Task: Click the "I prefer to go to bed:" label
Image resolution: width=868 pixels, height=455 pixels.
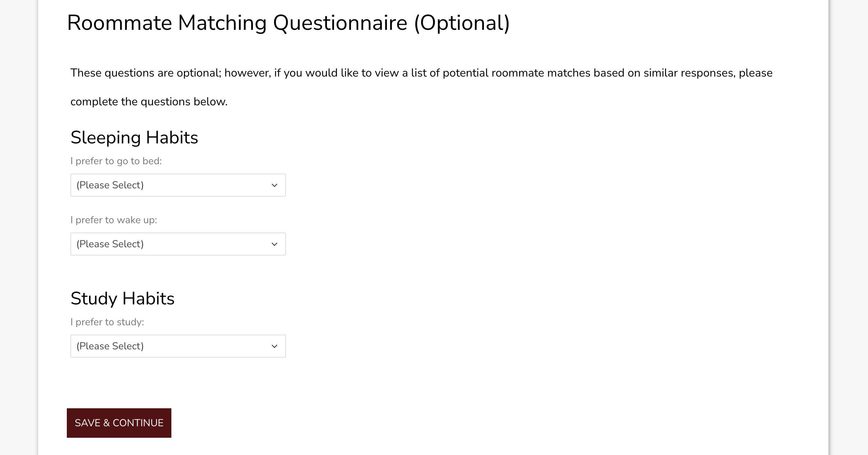Action: pyautogui.click(x=116, y=161)
